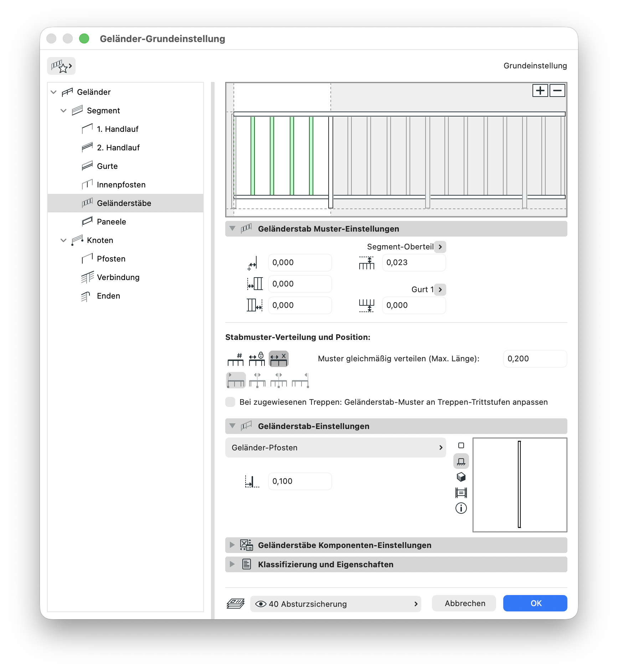The image size is (618, 672).
Task: Open the Gurt 1 reference dropdown
Action: point(440,290)
